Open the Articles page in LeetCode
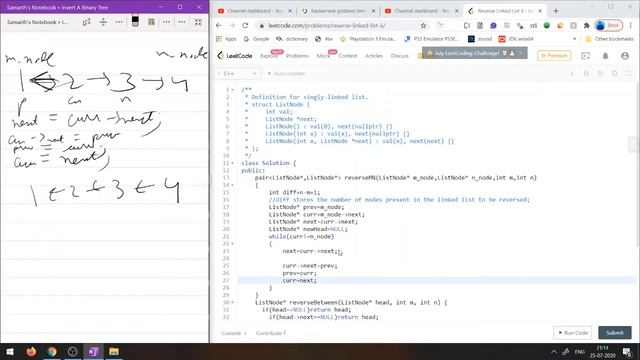 (373, 56)
